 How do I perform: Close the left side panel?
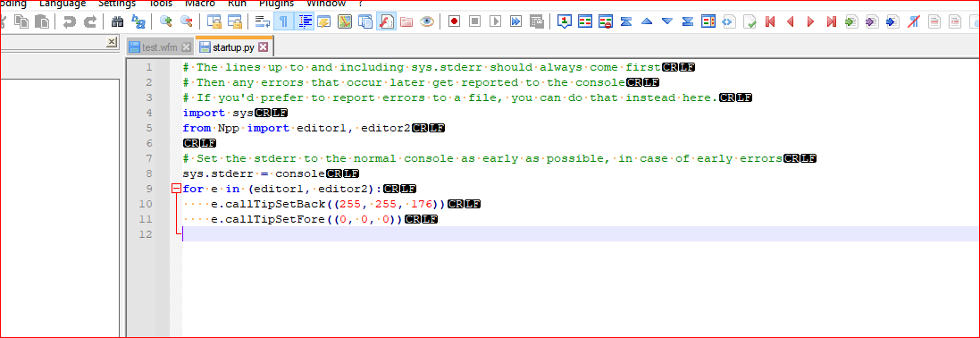pyautogui.click(x=112, y=42)
